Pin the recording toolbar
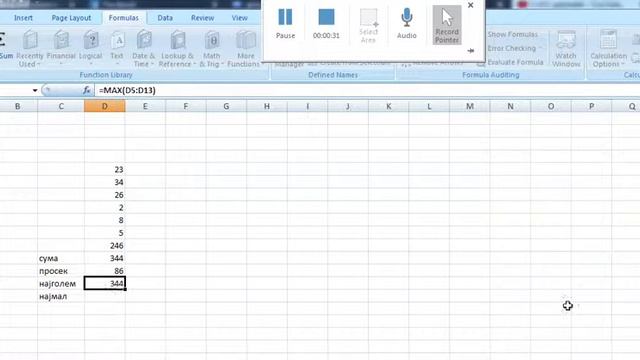640x360 pixels. 471,51
